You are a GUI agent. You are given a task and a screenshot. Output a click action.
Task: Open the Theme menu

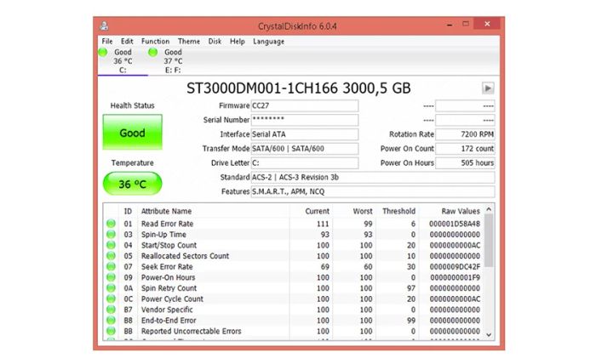point(188,41)
